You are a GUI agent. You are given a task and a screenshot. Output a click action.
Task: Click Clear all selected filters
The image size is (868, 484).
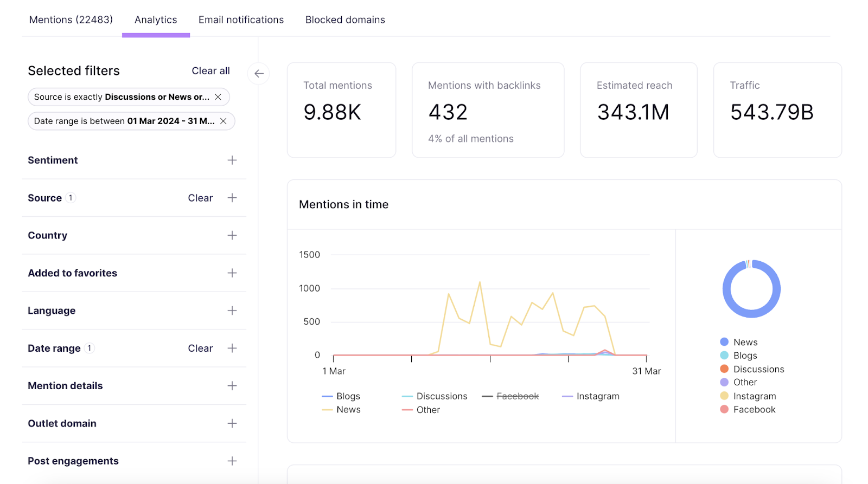210,71
